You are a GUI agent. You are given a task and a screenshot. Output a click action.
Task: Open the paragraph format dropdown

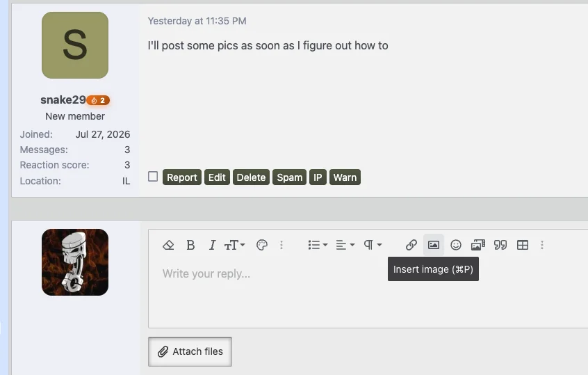[373, 245]
